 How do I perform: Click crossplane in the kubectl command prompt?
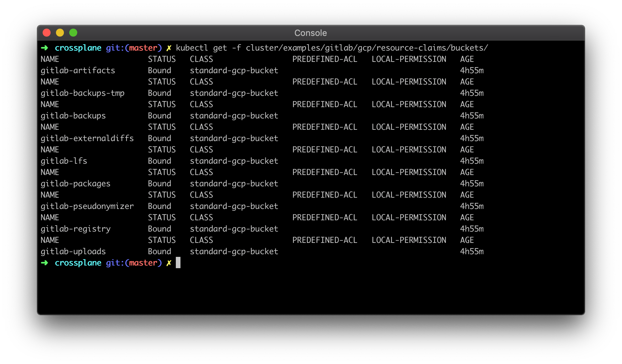[78, 48]
